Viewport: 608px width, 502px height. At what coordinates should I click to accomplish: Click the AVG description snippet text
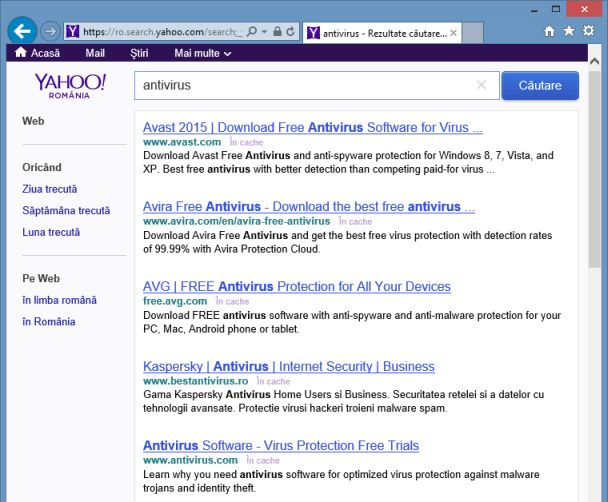(x=352, y=322)
